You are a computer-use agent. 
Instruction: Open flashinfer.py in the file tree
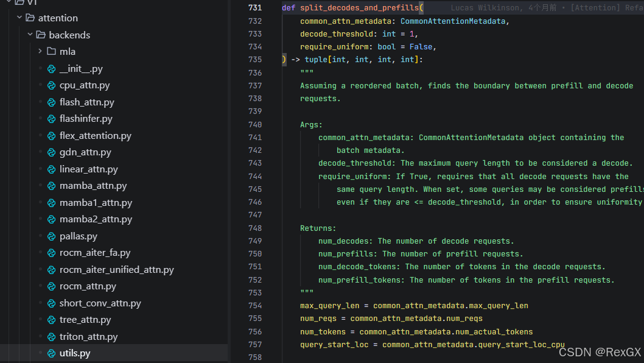pos(86,119)
